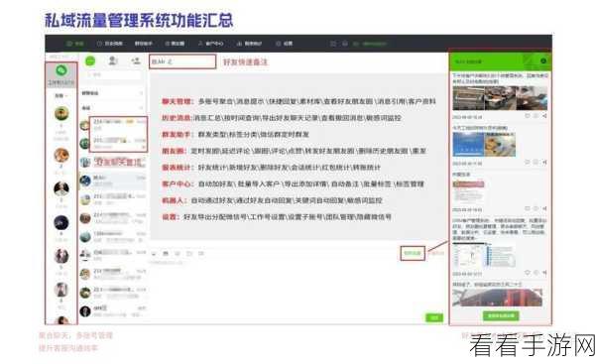Open the chat row starting with 204
The image size is (595, 364).
113,255
